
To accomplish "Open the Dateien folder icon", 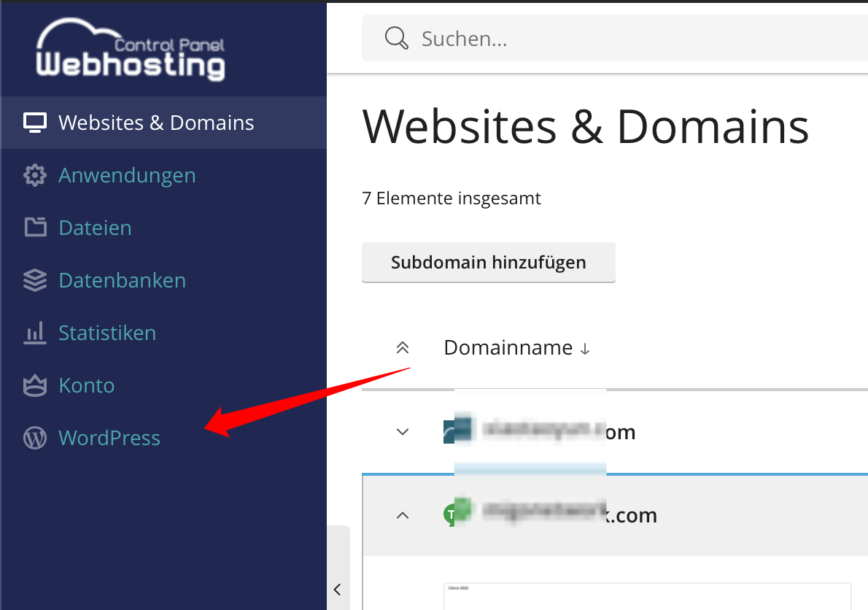I will (x=34, y=228).
